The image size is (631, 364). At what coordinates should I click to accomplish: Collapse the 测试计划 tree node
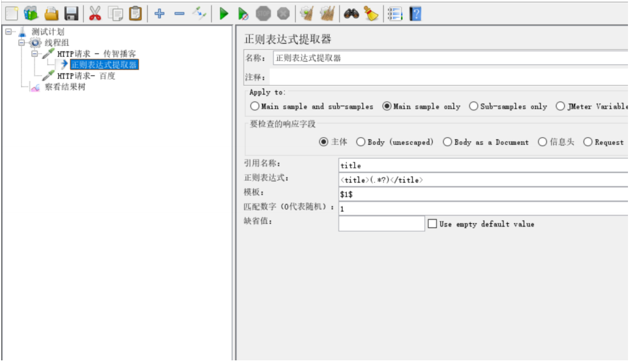[x=9, y=32]
